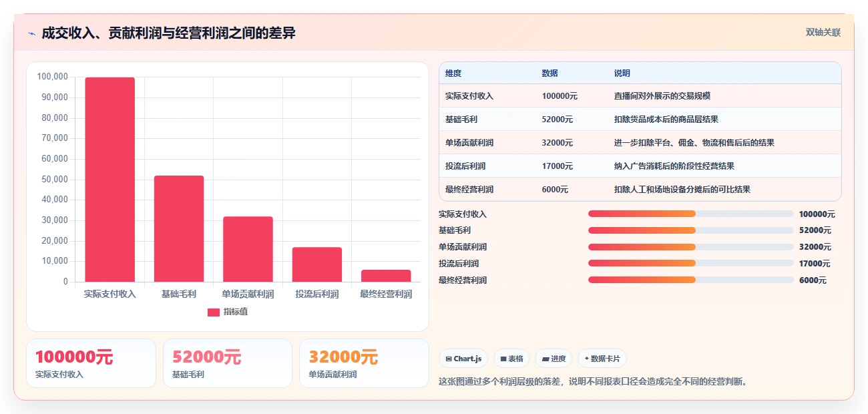868x414 pixels.
Task: Click the 投流后利润 bar in chart
Action: coord(317,264)
